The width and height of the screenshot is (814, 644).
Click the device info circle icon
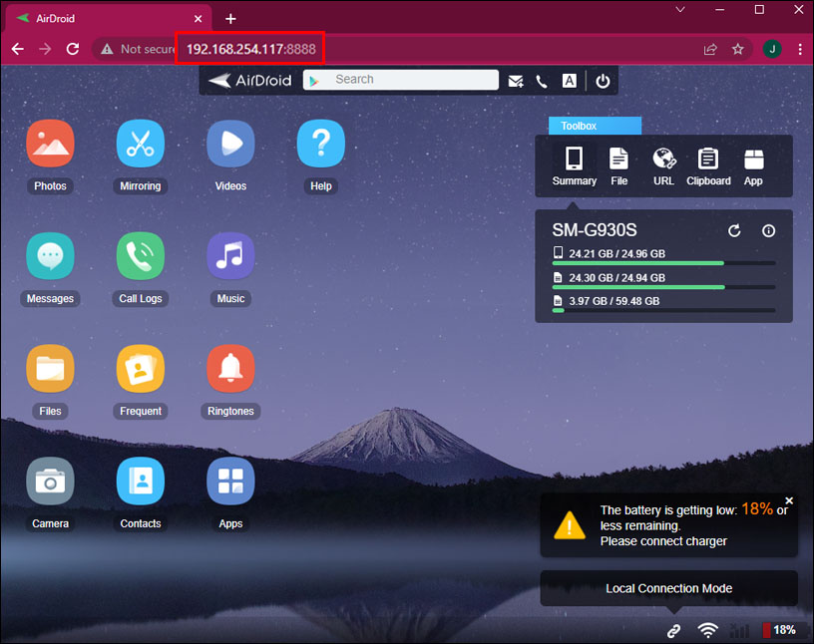[768, 230]
